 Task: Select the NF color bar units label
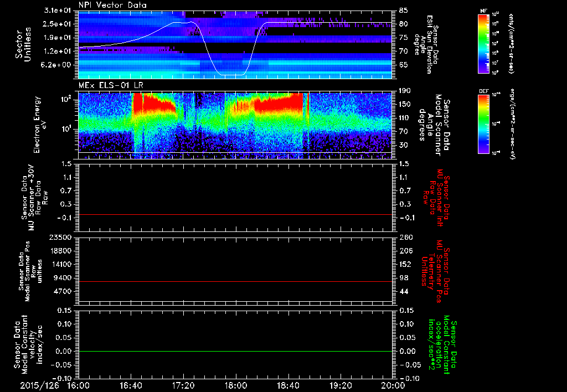[511, 43]
